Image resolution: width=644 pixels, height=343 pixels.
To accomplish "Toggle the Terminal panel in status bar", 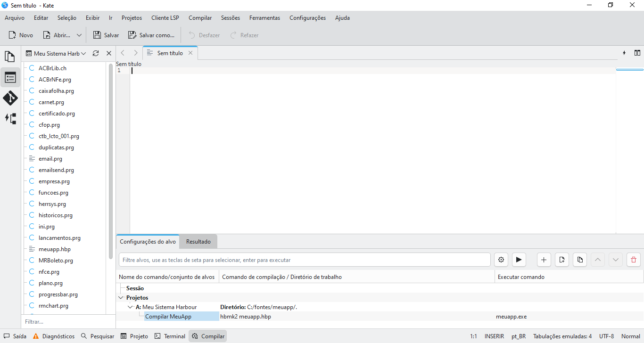I will point(170,336).
